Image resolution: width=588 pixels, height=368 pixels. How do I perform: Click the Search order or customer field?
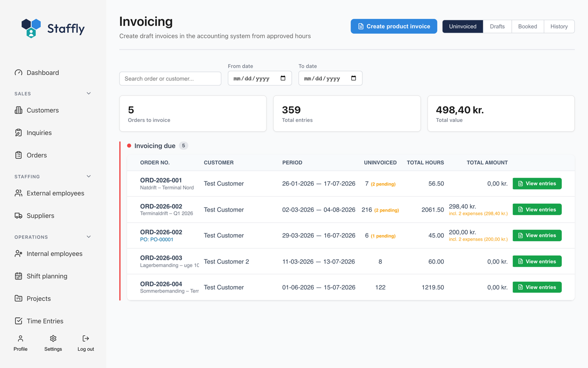(170, 79)
